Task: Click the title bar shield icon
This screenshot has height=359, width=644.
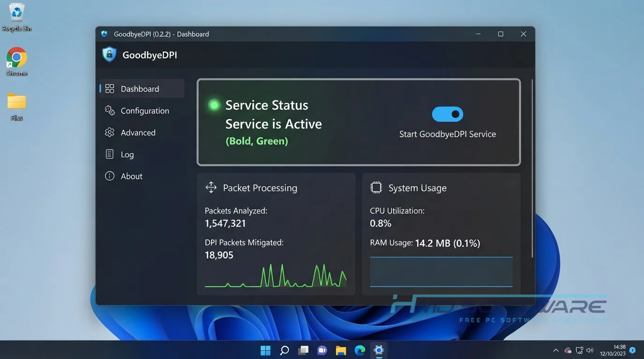Action: tap(104, 34)
